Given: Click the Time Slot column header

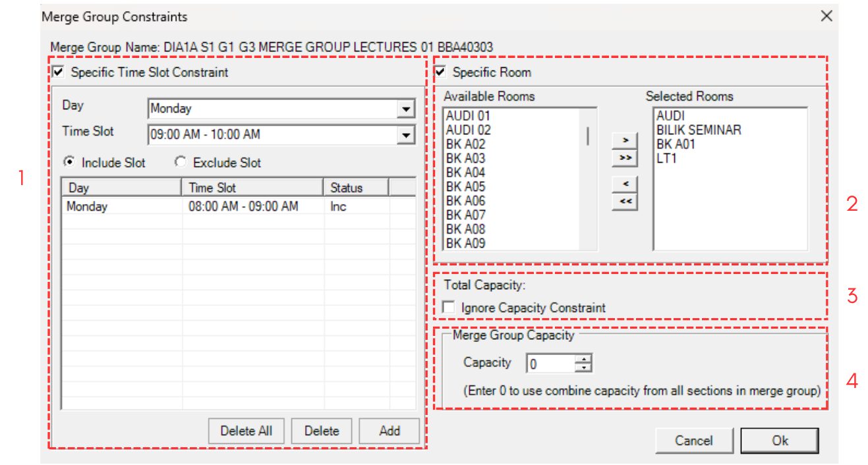Looking at the screenshot, I should click(x=252, y=188).
